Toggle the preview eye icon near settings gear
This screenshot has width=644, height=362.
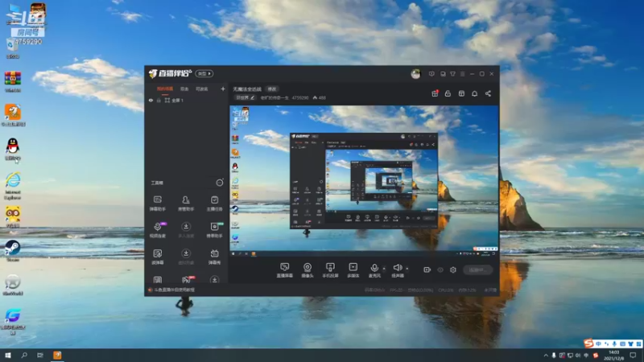coord(440,269)
